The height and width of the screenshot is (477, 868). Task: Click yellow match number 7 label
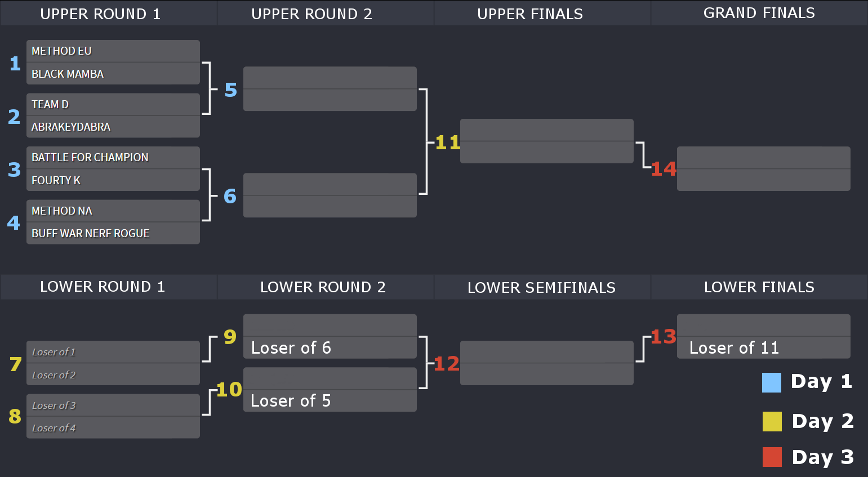point(16,364)
